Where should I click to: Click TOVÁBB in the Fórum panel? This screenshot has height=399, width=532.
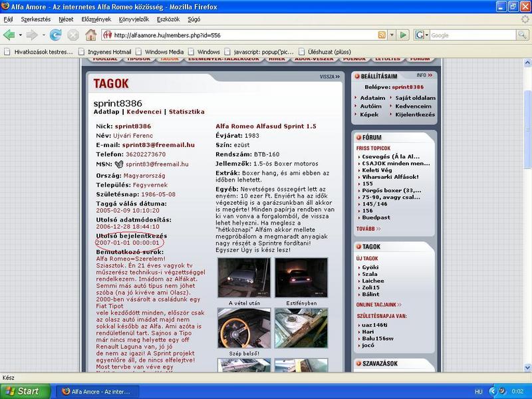(x=368, y=229)
